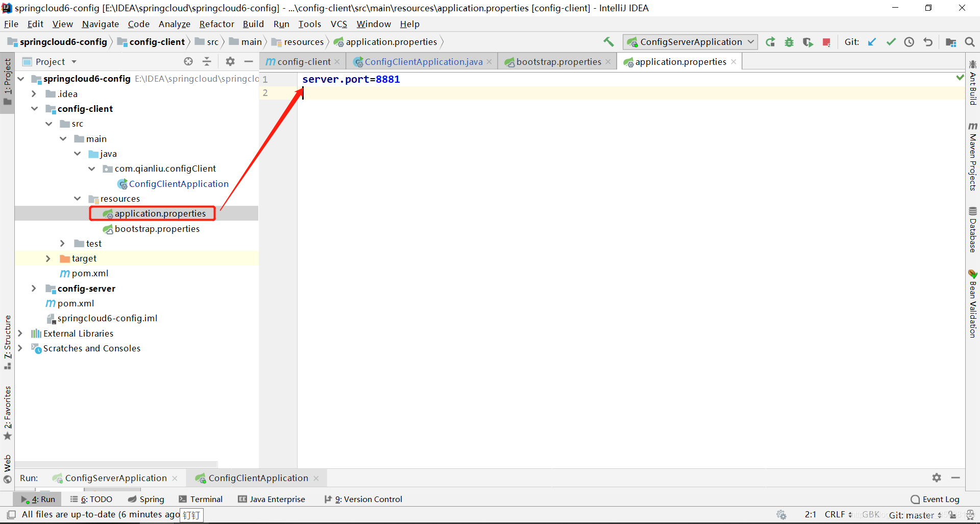Hide the Run tool window
The width and height of the screenshot is (980, 524).
(x=955, y=478)
